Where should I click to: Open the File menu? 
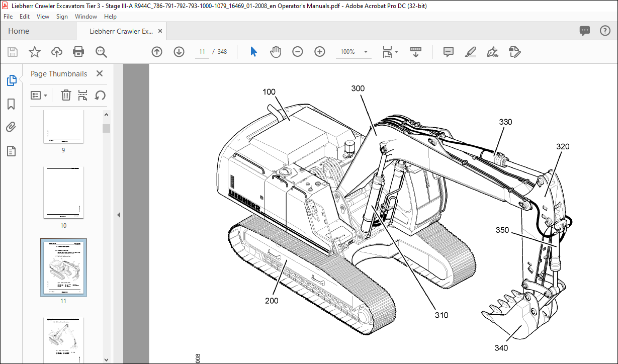pos(9,17)
